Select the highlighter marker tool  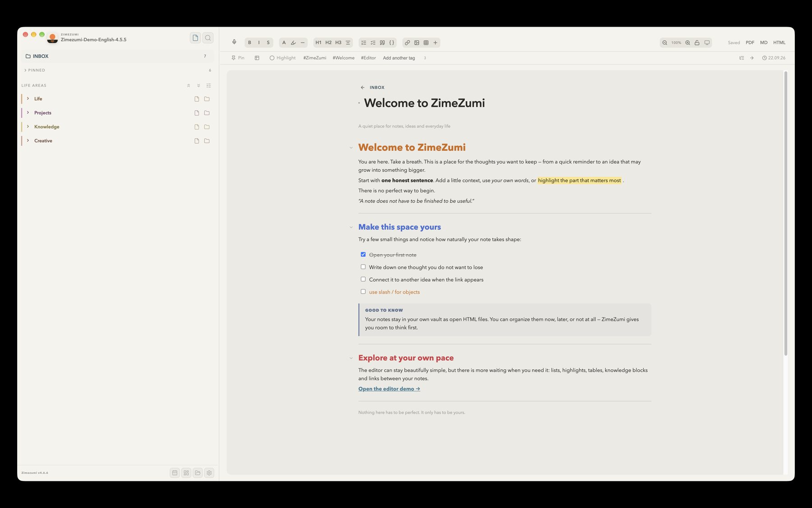293,42
